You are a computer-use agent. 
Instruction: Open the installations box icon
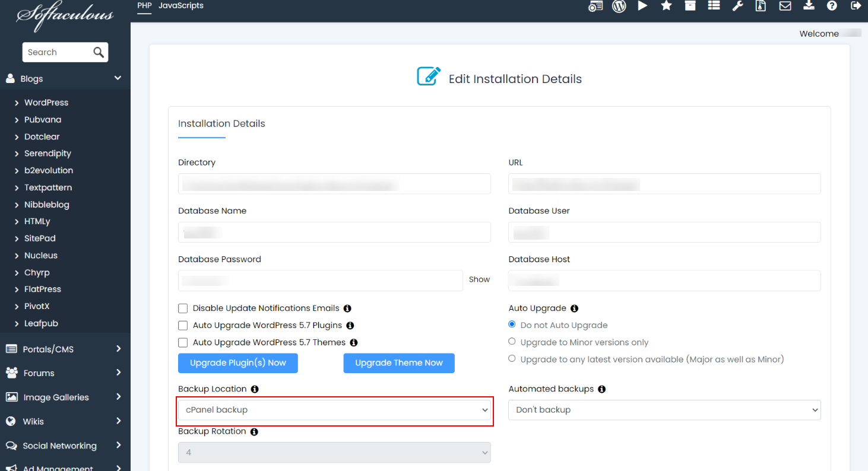coord(690,6)
